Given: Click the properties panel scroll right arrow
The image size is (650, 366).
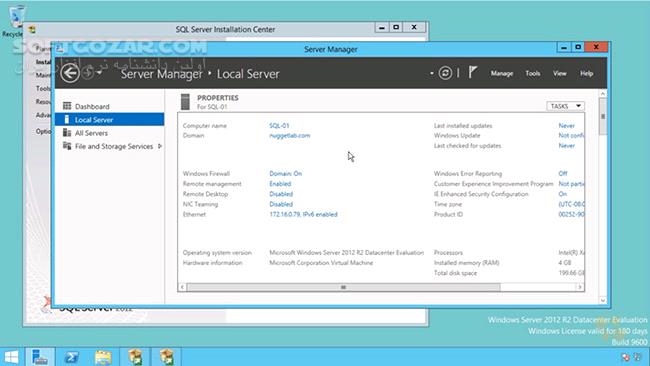Looking at the screenshot, I should tap(580, 287).
